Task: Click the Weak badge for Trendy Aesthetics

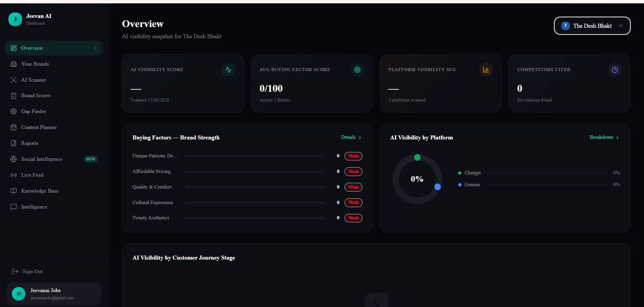Action: click(x=353, y=218)
